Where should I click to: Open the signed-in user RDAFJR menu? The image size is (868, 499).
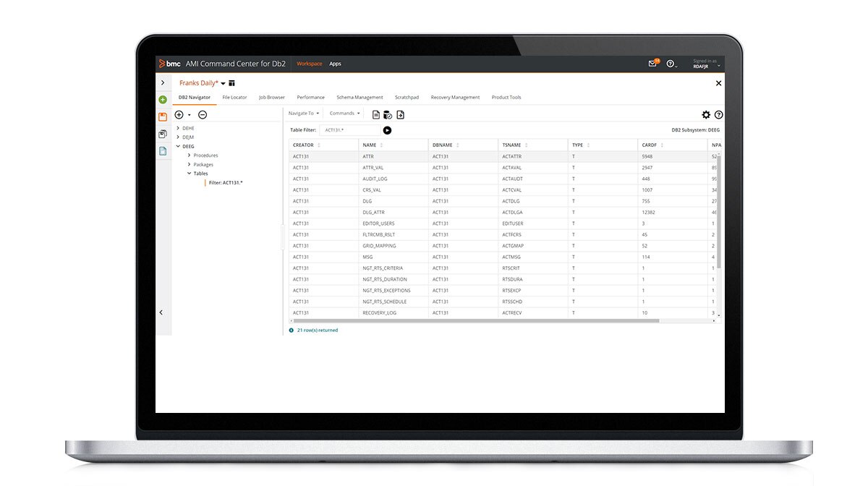coord(706,64)
